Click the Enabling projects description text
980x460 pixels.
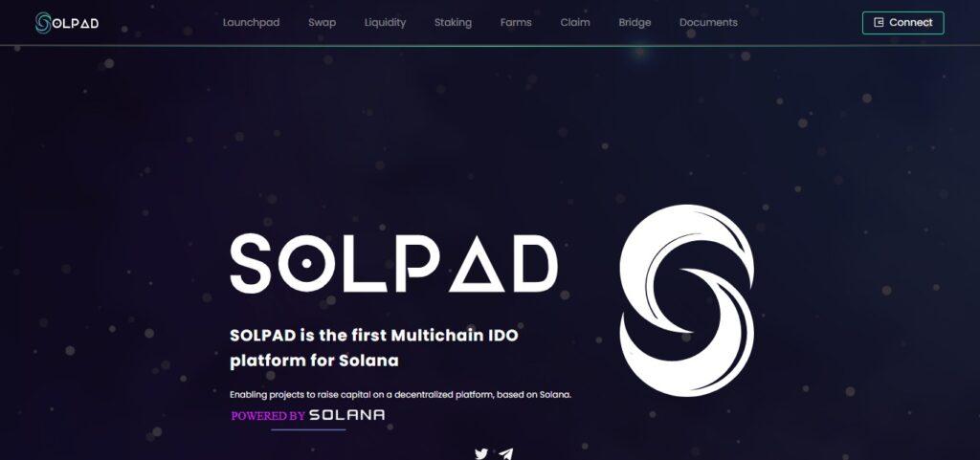401,394
